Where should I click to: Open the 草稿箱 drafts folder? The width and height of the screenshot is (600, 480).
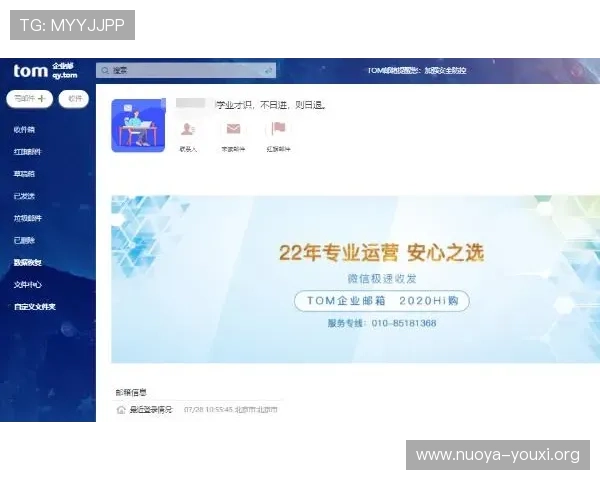tap(24, 174)
